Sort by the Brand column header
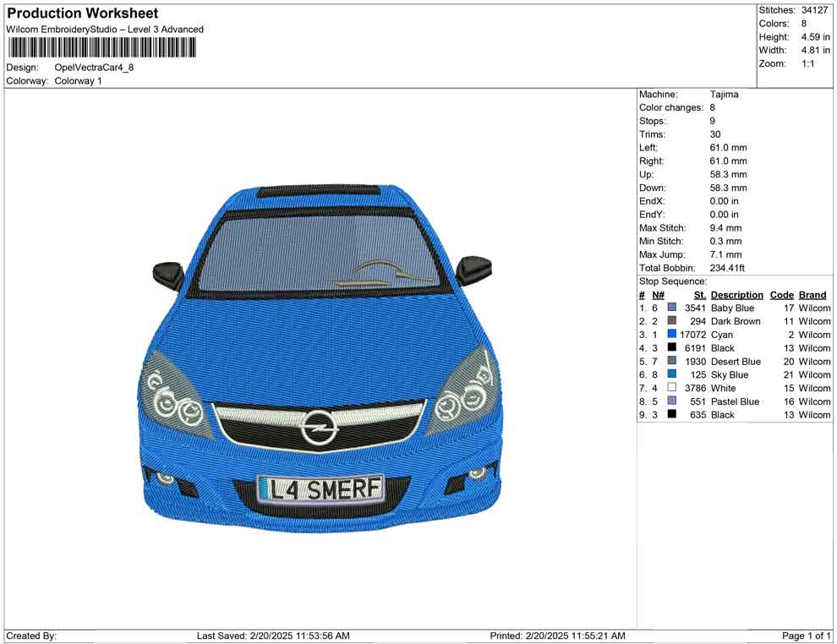Image resolution: width=837 pixels, height=644 pixels. point(812,295)
